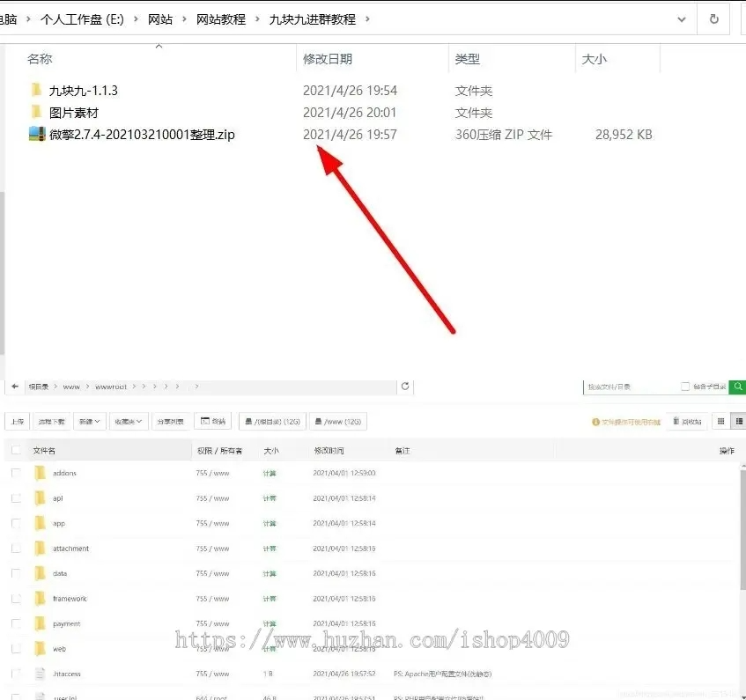Open the 新建 dropdown

[x=90, y=422]
